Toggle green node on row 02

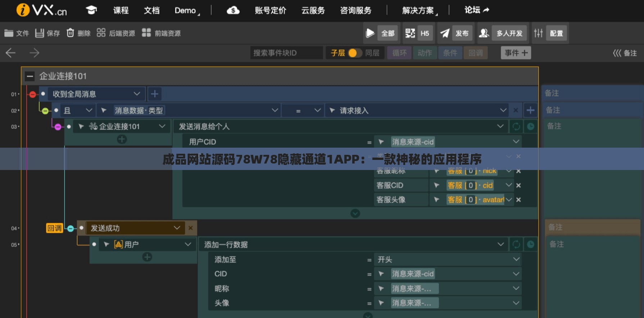tap(45, 111)
